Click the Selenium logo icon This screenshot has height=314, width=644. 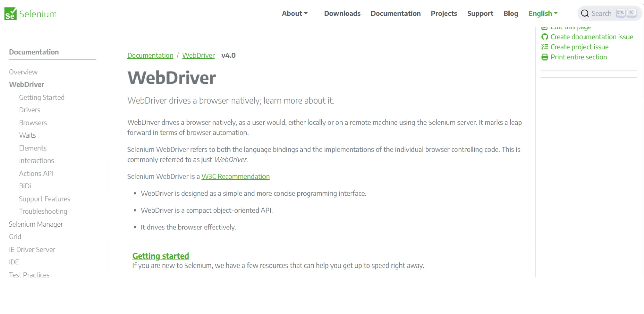click(x=10, y=14)
